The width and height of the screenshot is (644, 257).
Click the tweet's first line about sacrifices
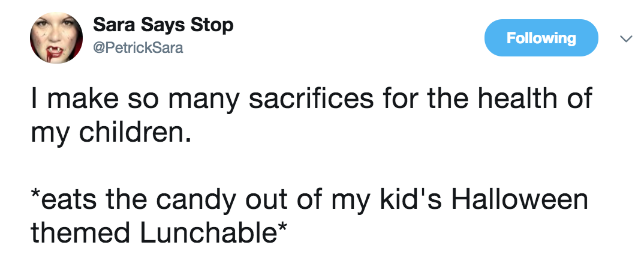[x=311, y=99]
